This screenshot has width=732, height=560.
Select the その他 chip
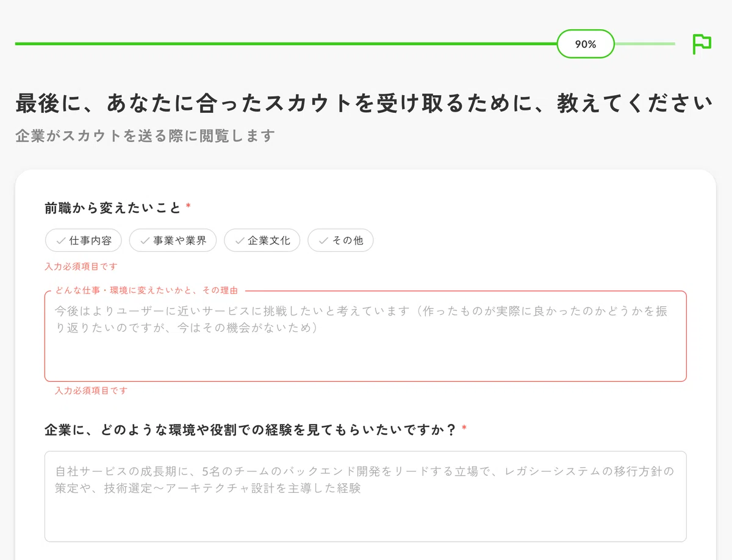coord(340,240)
